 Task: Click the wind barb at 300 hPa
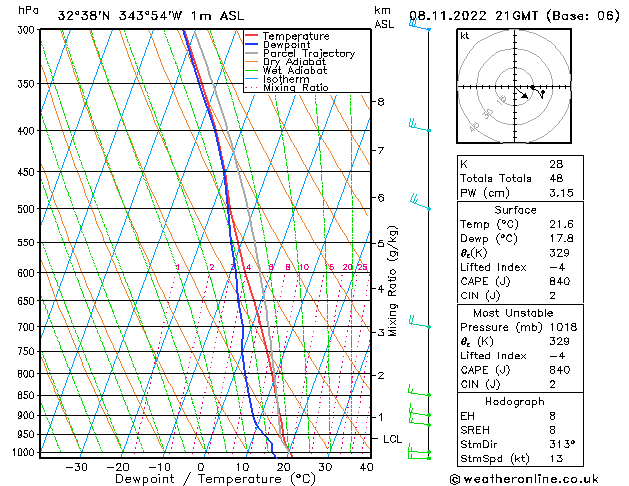[x=420, y=25]
